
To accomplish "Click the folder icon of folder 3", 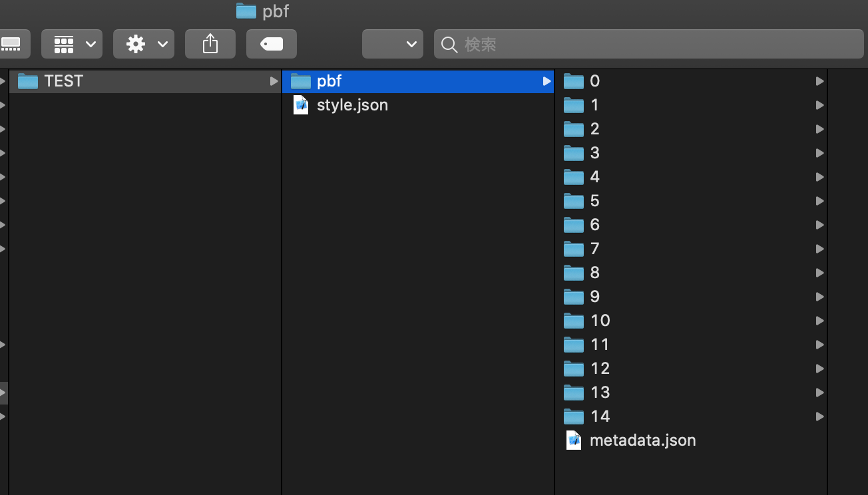I will (574, 153).
